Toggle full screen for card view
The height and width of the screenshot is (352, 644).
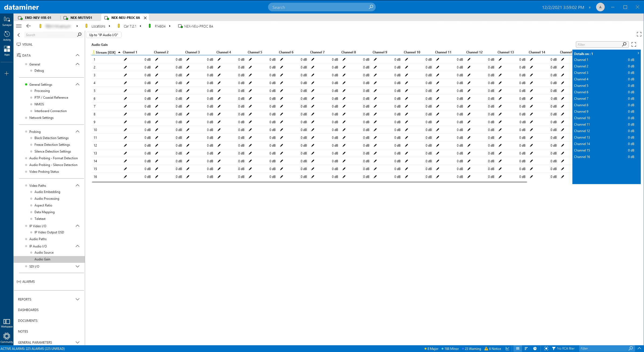coord(639,34)
